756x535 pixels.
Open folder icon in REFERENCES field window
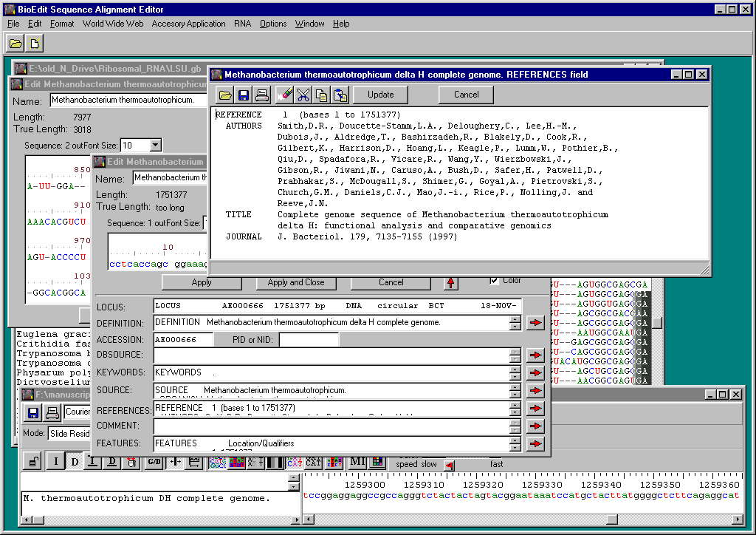[x=225, y=95]
